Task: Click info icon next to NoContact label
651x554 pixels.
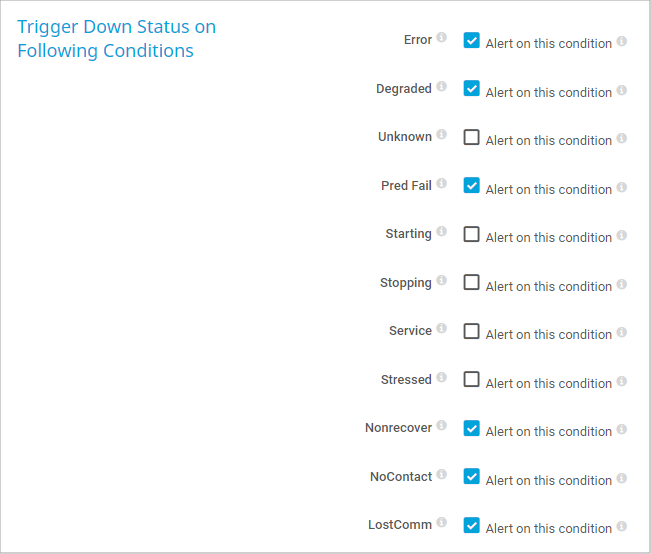Action: (x=442, y=476)
